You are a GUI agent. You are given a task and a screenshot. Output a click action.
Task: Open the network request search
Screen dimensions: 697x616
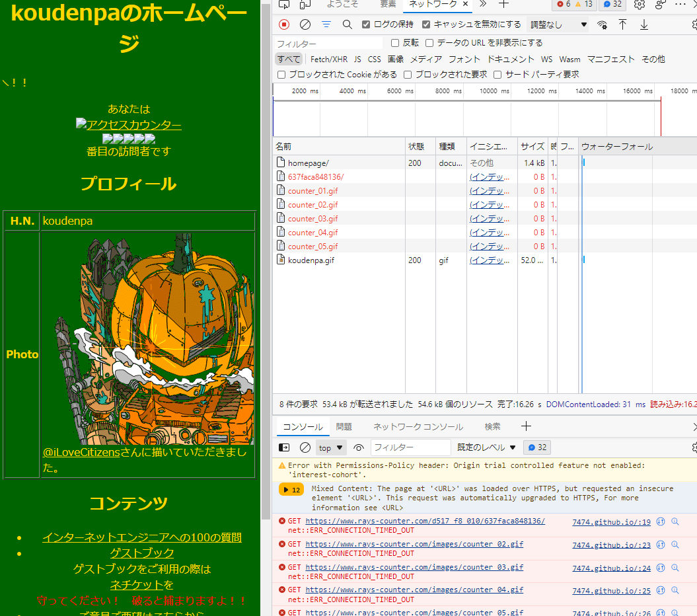[347, 24]
